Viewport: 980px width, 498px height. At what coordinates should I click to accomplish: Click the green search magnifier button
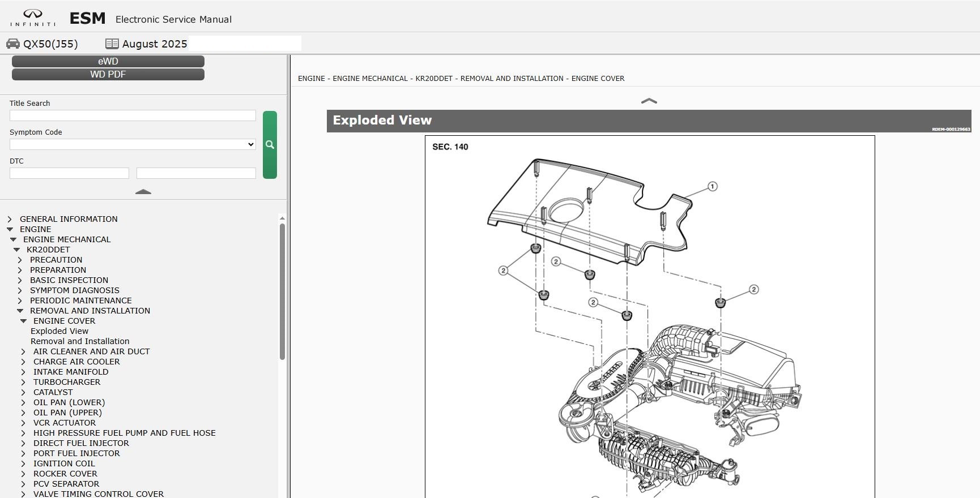270,145
